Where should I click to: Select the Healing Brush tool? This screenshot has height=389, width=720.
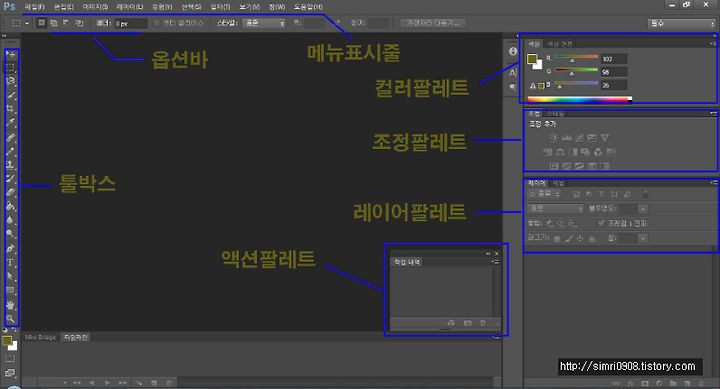(11, 137)
